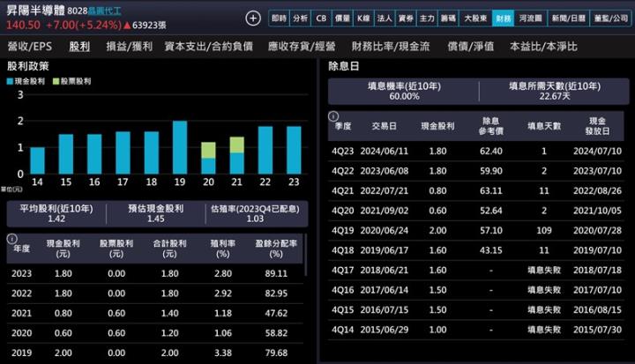635x364 pixels.
Task: Click the 交易日 column header
Action: coord(385,126)
